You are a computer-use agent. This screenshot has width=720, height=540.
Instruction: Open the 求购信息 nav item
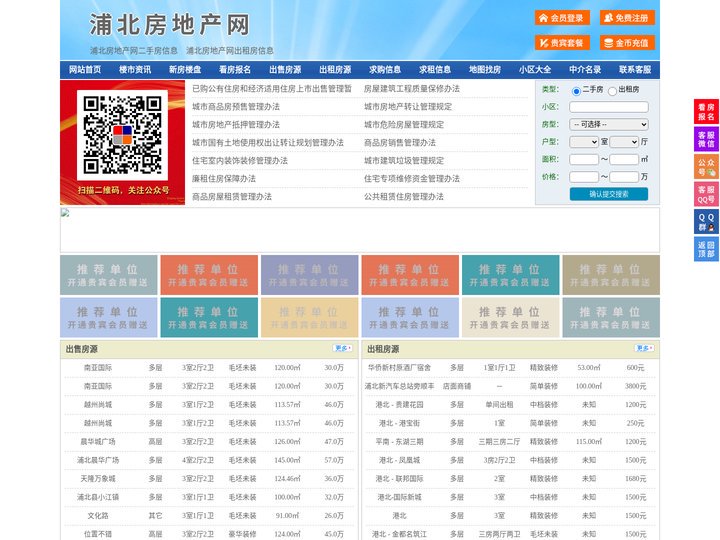click(385, 70)
